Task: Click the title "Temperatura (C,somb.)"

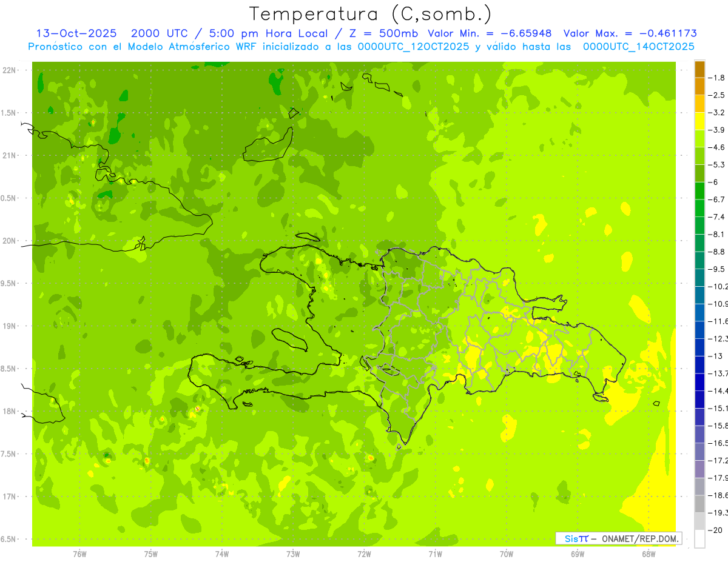Action: coord(370,14)
